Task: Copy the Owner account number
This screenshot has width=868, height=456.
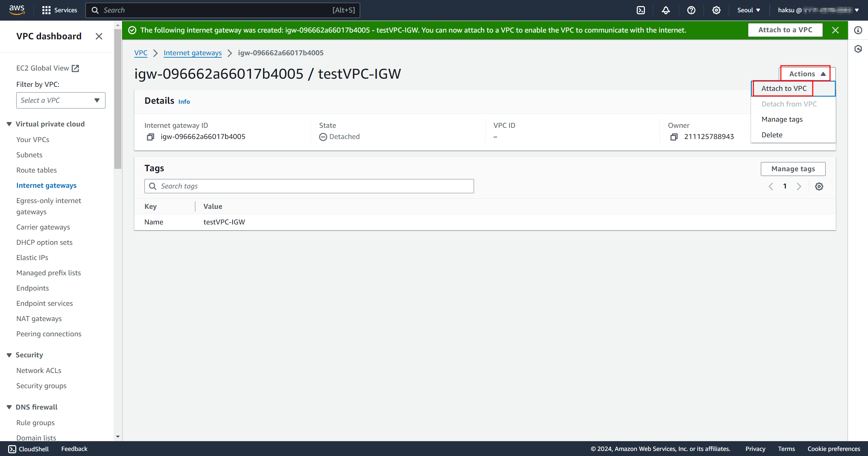Action: click(674, 137)
